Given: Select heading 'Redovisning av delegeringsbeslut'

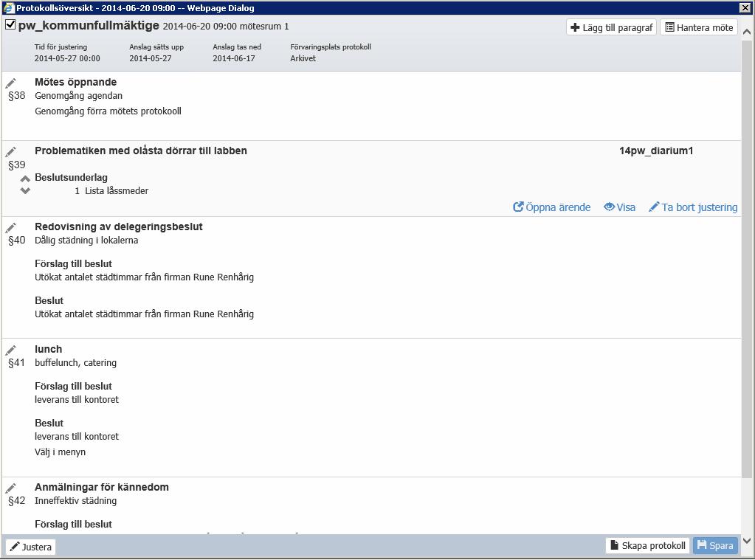Looking at the screenshot, I should click(118, 227).
